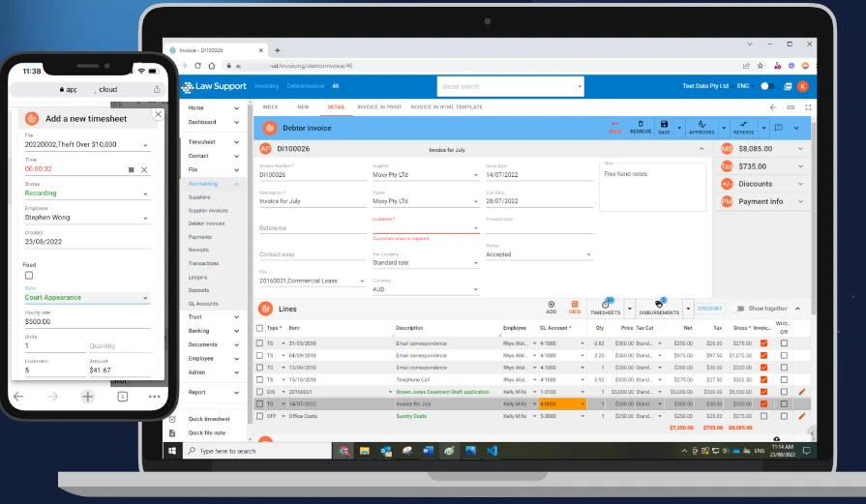The width and height of the screenshot is (866, 504).
Task: Click the Discount button in Lines
Action: (x=709, y=309)
